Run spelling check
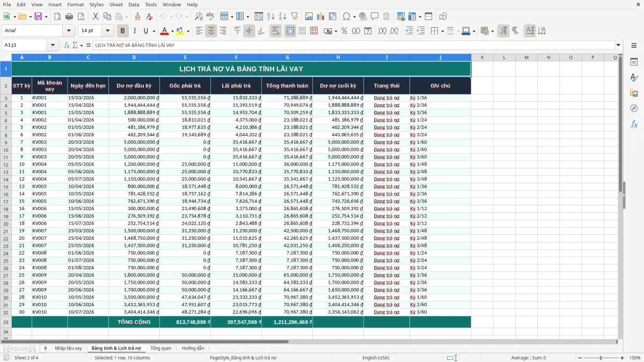Screen dimensions: 644x362 pyautogui.click(x=210, y=17)
